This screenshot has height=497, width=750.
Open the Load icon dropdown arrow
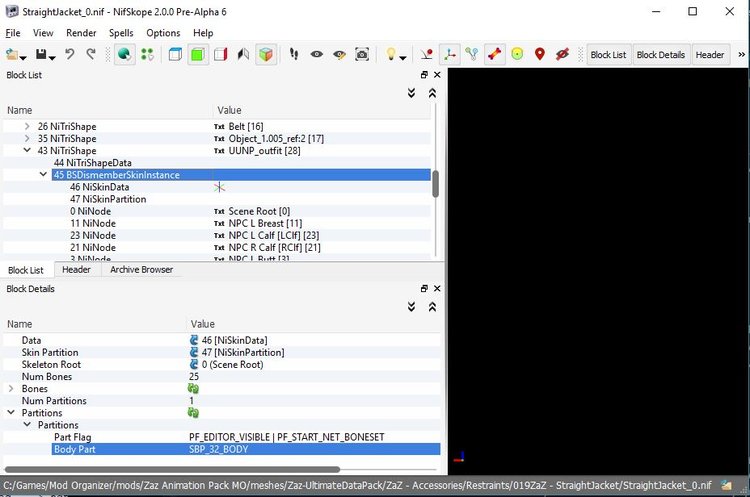[x=23, y=58]
